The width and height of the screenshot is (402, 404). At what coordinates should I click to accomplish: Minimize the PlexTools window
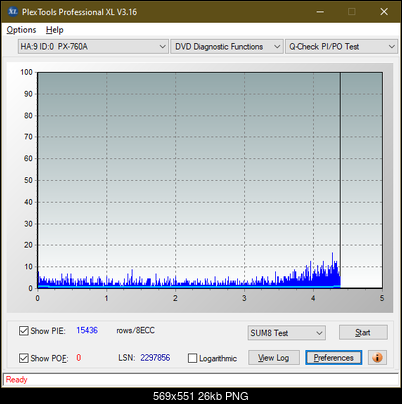(320, 12)
